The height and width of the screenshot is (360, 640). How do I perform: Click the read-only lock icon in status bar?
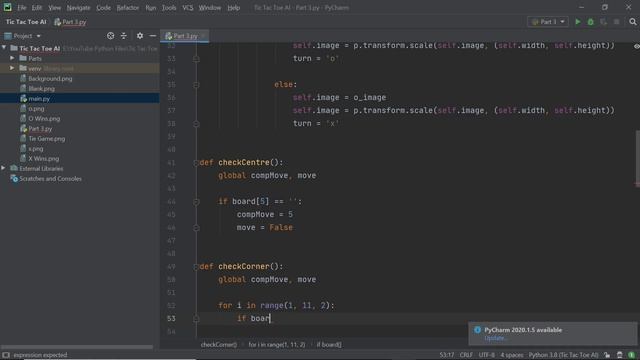[607, 355]
